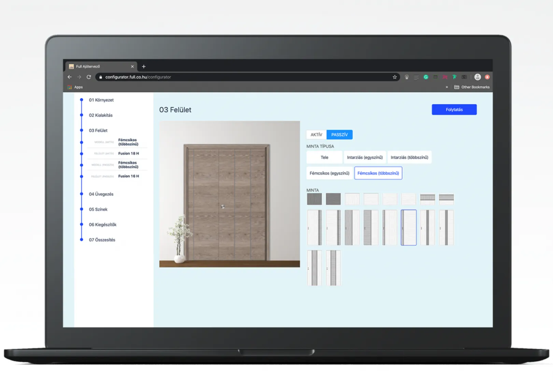Click the padlock site-info icon
This screenshot has height=392, width=553.
[100, 77]
